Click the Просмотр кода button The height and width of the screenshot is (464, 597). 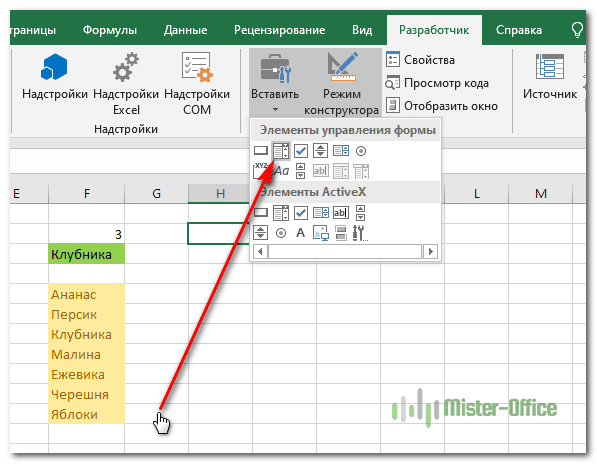tap(437, 83)
